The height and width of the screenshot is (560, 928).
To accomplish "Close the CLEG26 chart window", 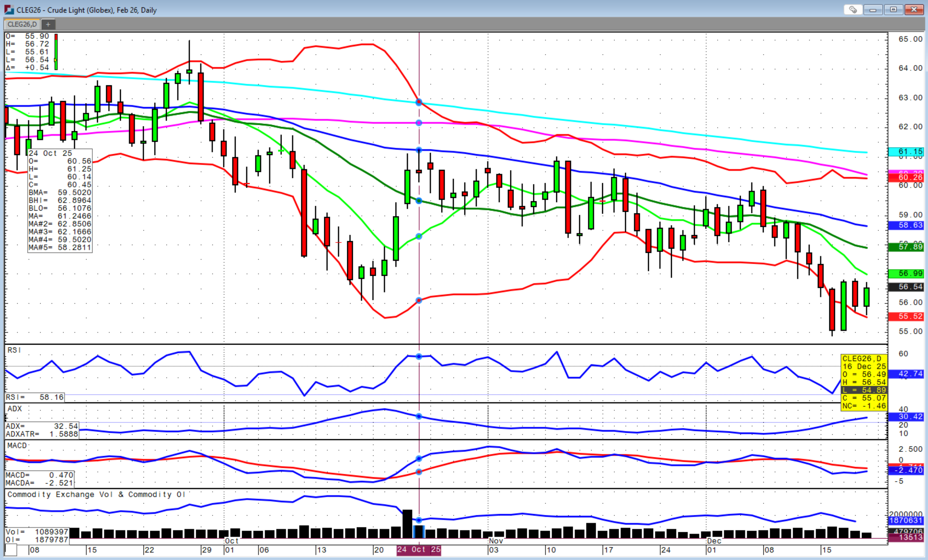I will coord(913,10).
